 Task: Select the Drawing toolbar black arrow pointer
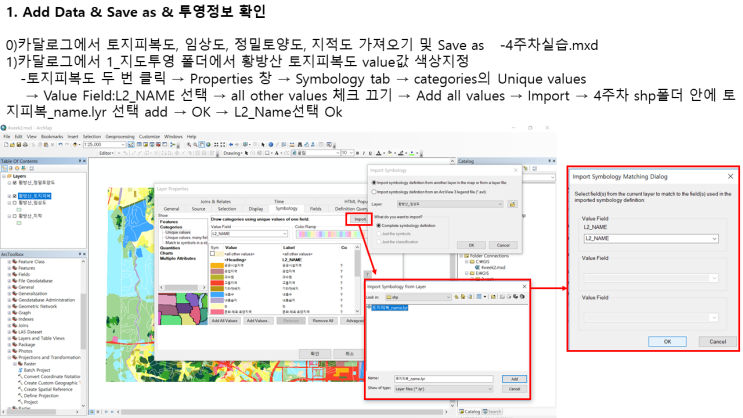(x=246, y=153)
